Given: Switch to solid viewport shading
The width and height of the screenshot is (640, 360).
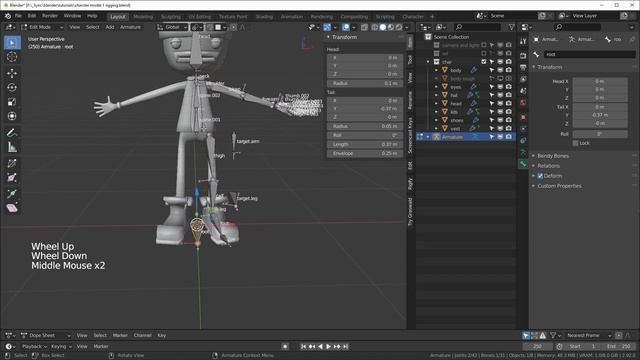Looking at the screenshot, I should 383,27.
